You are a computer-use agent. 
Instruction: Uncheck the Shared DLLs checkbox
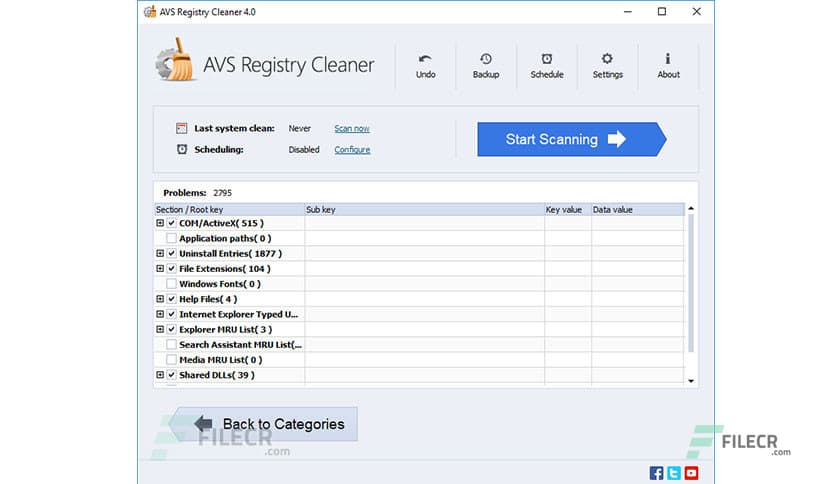(171, 375)
